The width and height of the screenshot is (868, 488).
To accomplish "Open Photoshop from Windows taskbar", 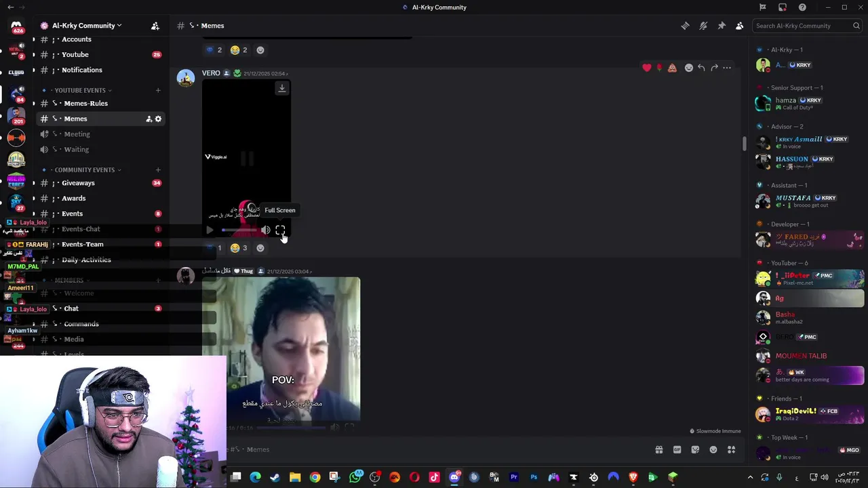I will click(x=534, y=477).
